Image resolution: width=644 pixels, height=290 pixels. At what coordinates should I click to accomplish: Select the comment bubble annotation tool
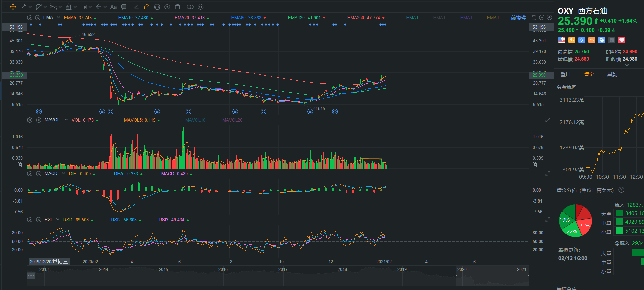tap(124, 7)
